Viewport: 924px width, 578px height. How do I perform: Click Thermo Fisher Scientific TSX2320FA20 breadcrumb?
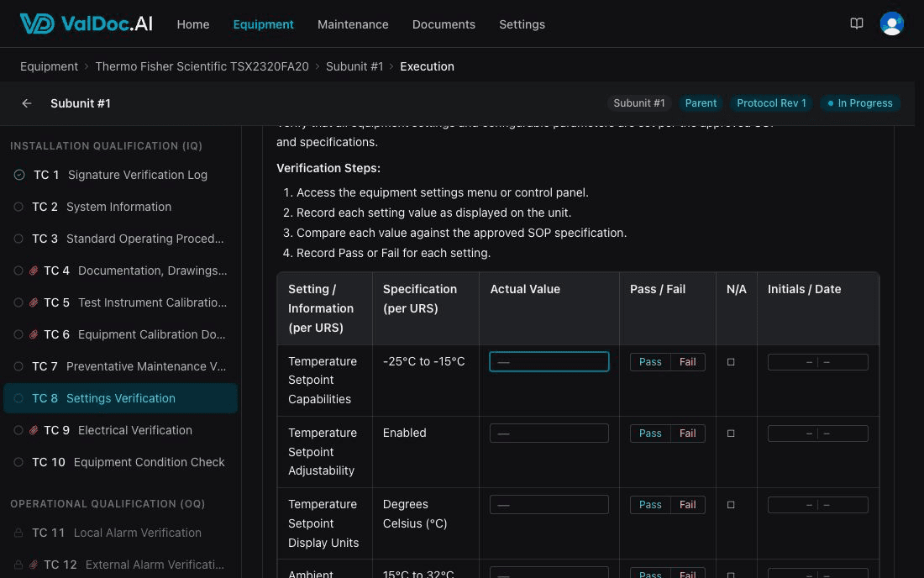point(202,66)
